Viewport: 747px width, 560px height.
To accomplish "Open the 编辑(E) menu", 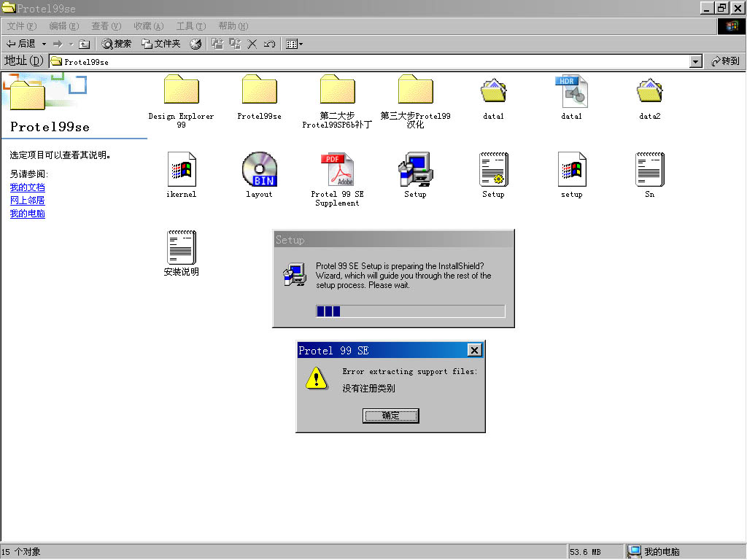I will click(x=64, y=26).
